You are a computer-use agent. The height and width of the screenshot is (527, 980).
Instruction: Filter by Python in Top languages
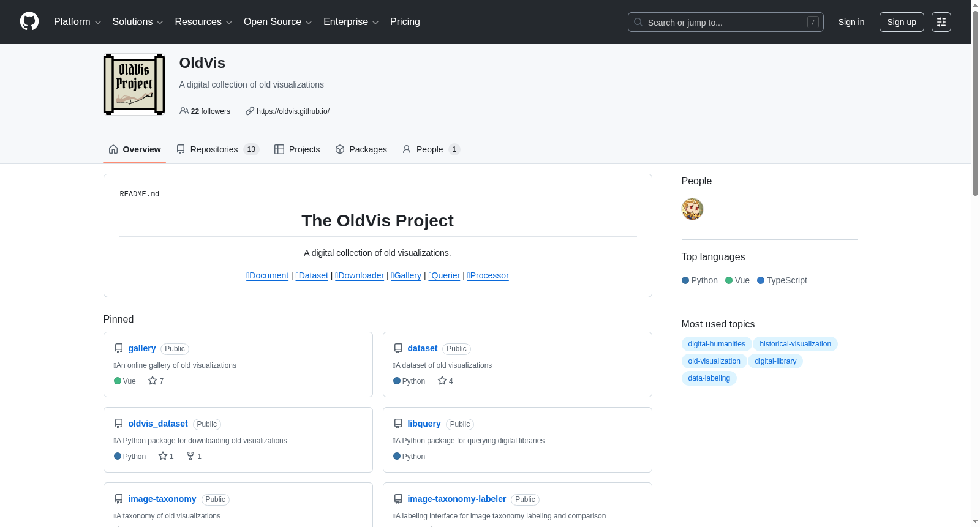tap(699, 280)
